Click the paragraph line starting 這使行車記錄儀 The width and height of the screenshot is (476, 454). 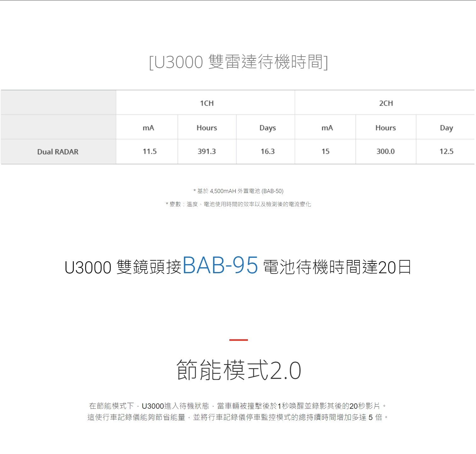click(238, 417)
